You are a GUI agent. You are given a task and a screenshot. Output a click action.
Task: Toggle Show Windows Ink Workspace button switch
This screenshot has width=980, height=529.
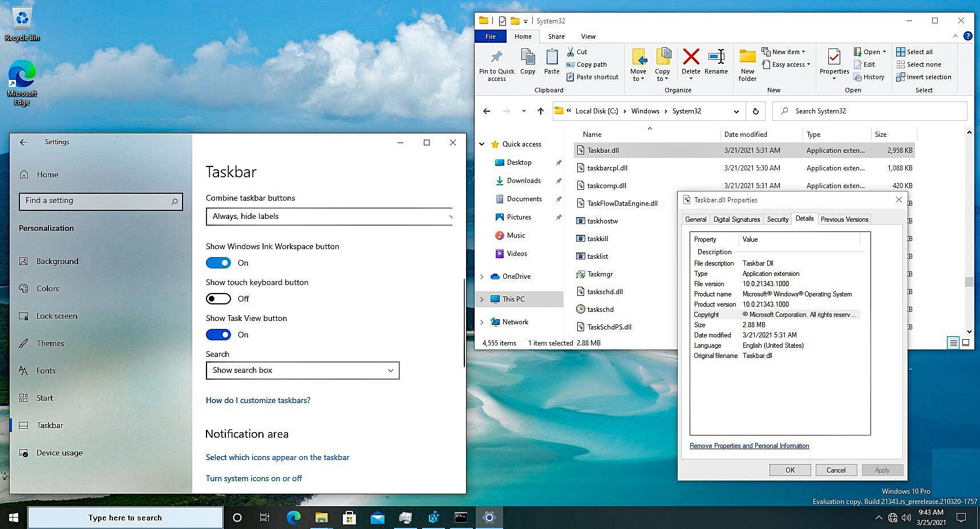coord(218,263)
